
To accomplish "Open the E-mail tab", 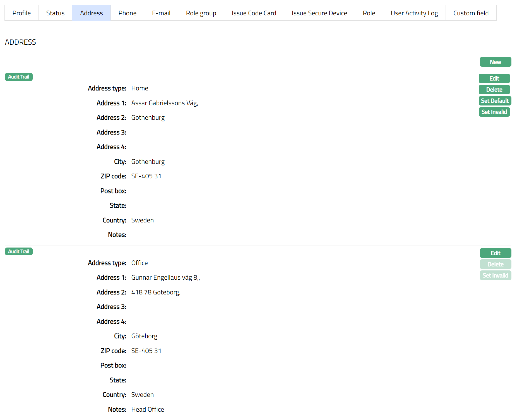I will (x=161, y=13).
